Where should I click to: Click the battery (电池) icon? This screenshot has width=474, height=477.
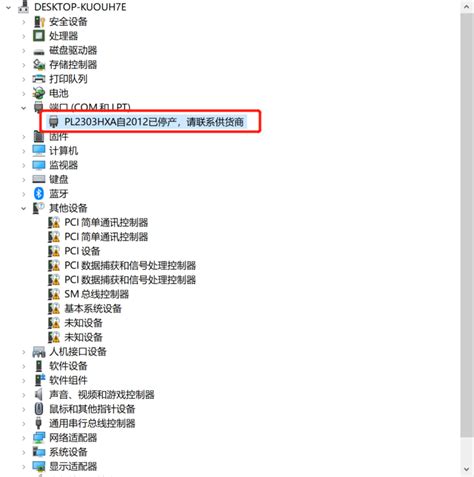coord(39,93)
